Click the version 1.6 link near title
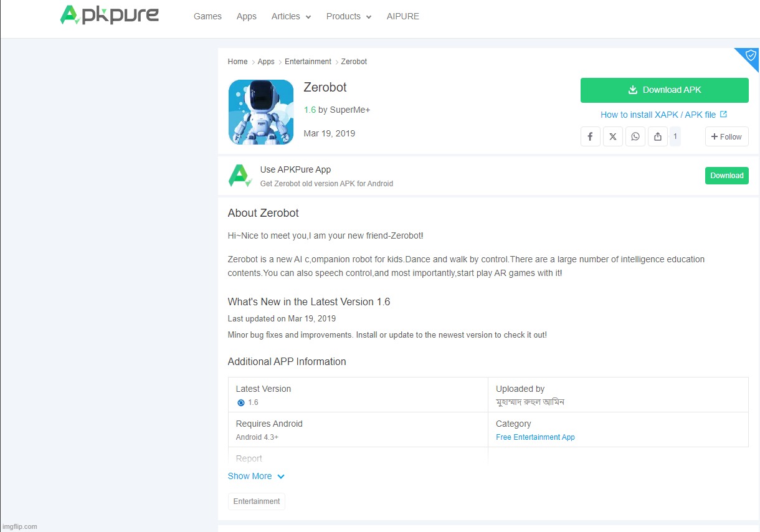 (310, 110)
